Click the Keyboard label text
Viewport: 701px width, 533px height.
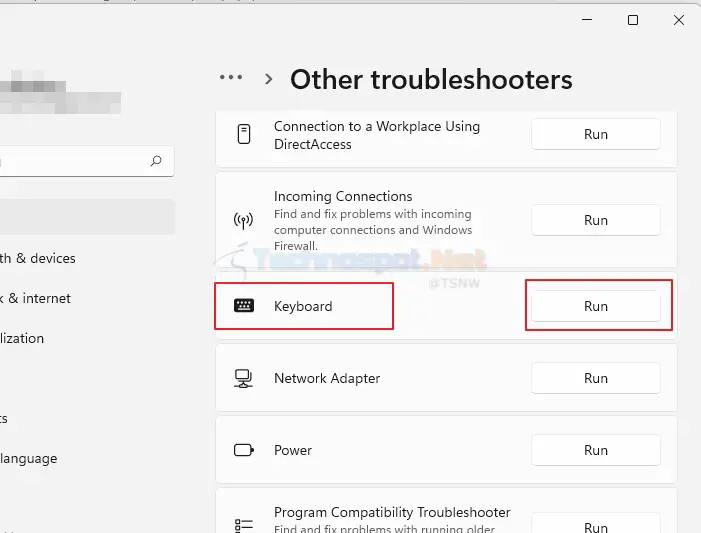tap(303, 306)
